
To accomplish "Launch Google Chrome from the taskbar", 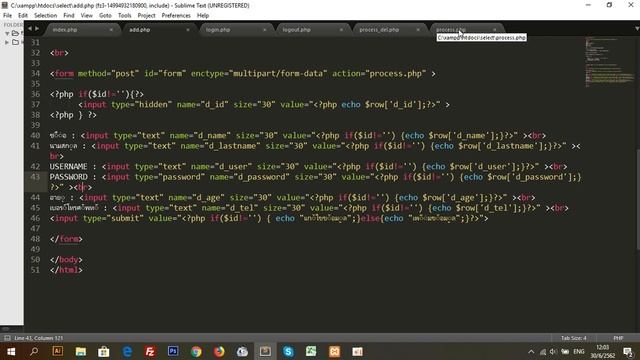I will point(196,351).
